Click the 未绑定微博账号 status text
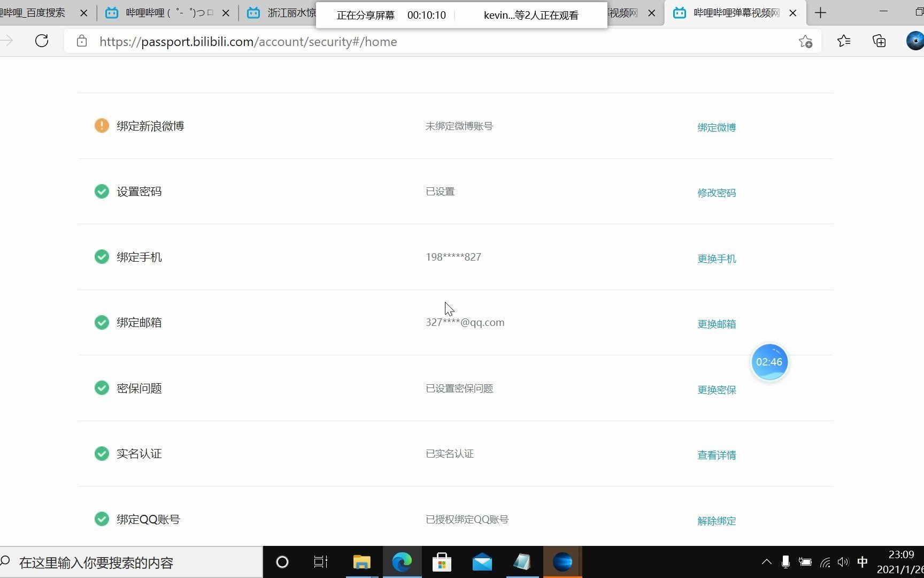924x578 pixels. click(459, 126)
